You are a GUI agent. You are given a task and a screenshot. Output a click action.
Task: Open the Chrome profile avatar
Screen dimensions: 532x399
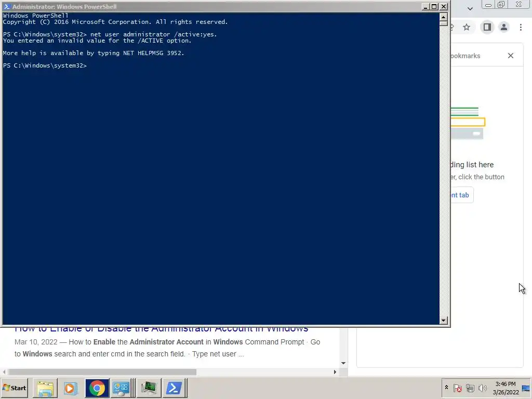tap(504, 27)
